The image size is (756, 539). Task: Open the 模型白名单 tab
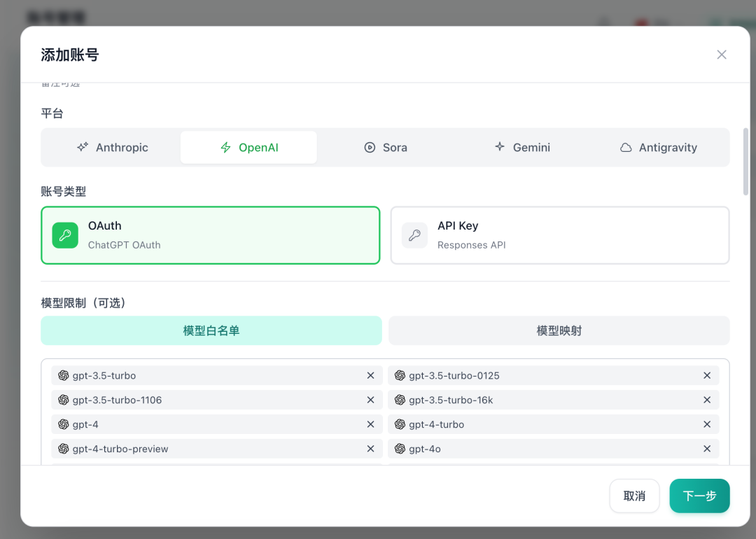click(x=211, y=330)
